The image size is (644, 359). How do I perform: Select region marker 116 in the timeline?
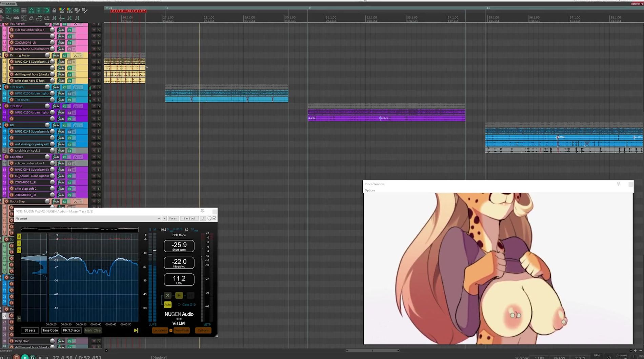pyautogui.click(x=114, y=11)
